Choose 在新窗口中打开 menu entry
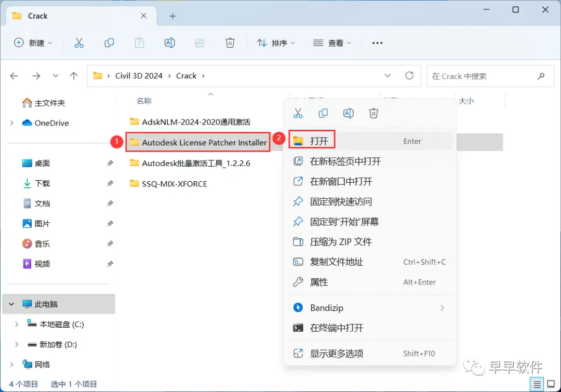561x392 pixels. (x=370, y=181)
